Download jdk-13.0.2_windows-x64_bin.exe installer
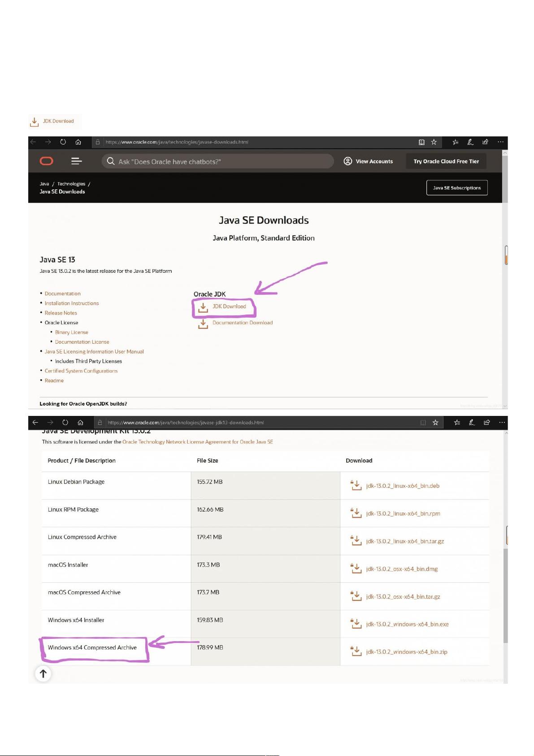 [x=407, y=624]
